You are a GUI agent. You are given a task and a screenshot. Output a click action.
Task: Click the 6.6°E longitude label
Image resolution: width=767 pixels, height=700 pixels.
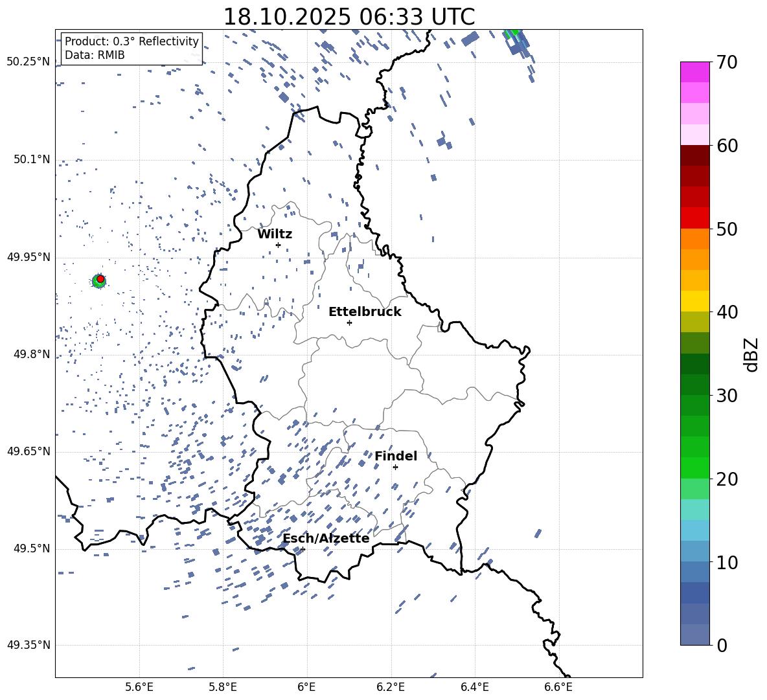click(558, 687)
